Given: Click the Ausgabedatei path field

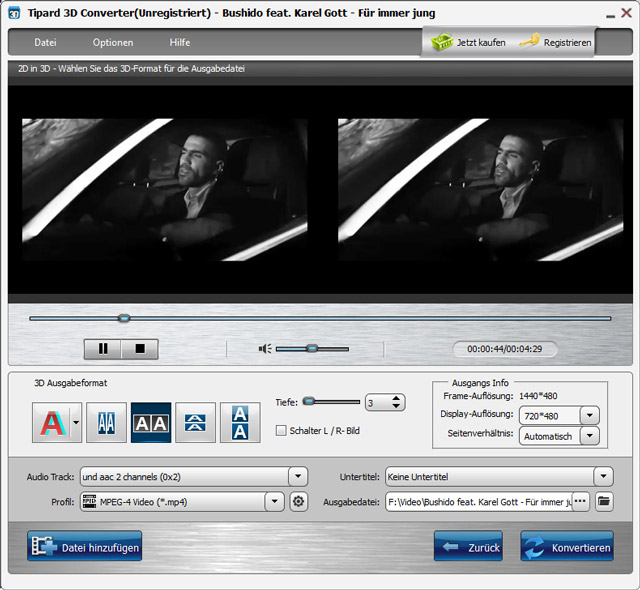Looking at the screenshot, I should [x=479, y=501].
